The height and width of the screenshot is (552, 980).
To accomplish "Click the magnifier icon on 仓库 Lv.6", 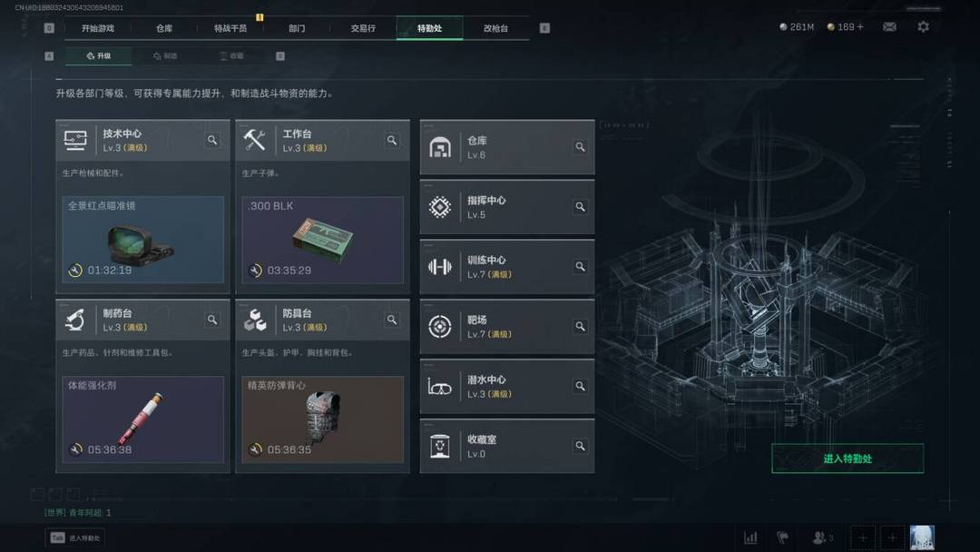I will coord(580,147).
